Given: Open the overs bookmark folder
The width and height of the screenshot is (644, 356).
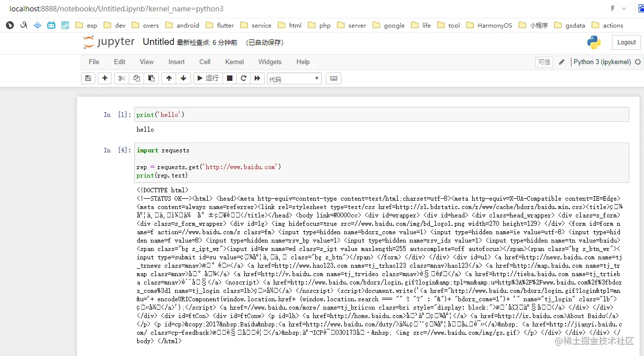Looking at the screenshot, I should [145, 25].
